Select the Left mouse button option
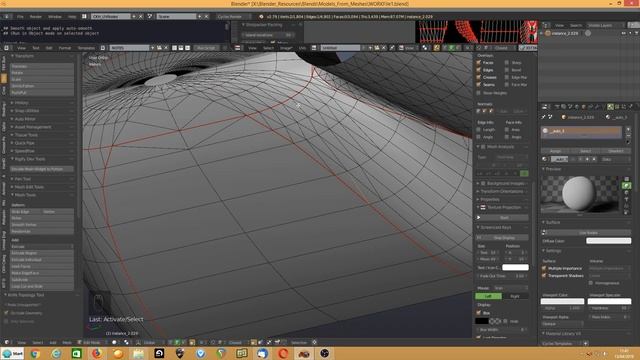The height and width of the screenshot is (360, 640). (488, 296)
